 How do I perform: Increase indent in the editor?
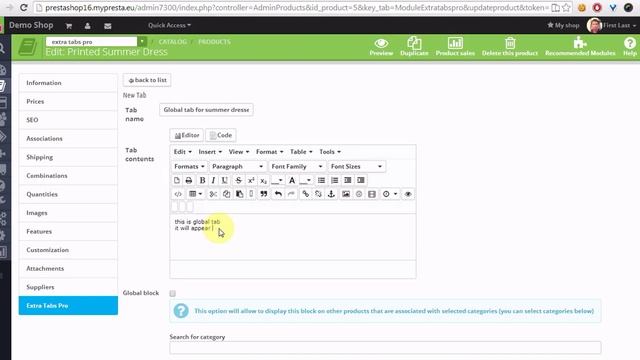coord(360,180)
